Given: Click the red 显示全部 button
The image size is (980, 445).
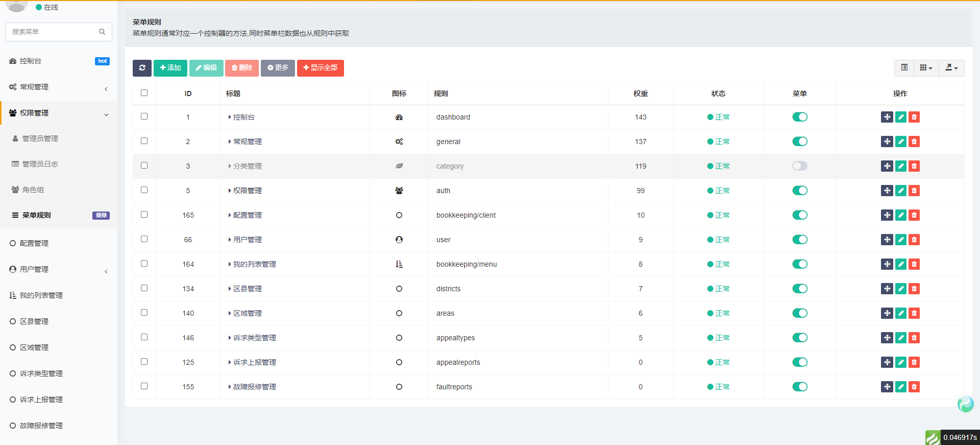Looking at the screenshot, I should point(320,68).
